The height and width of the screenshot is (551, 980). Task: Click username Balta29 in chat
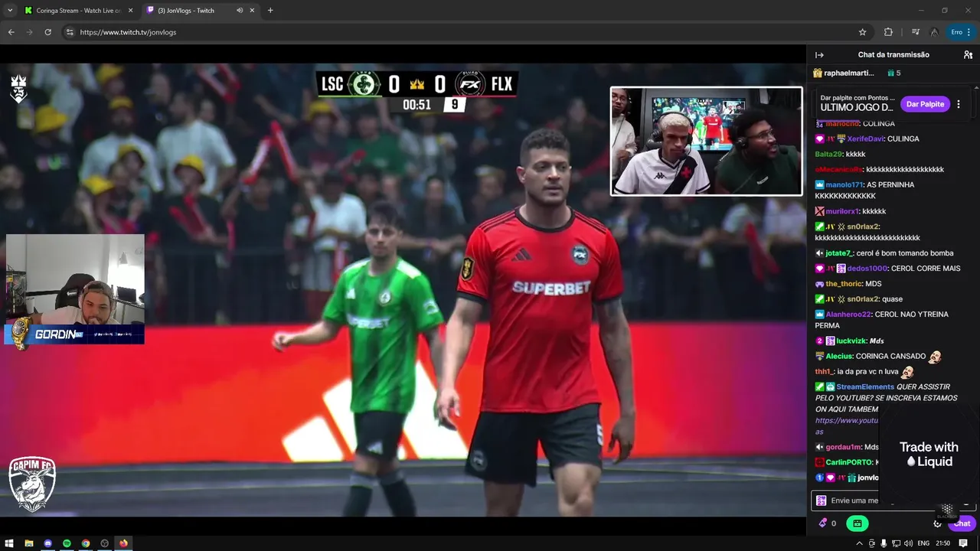coord(828,154)
